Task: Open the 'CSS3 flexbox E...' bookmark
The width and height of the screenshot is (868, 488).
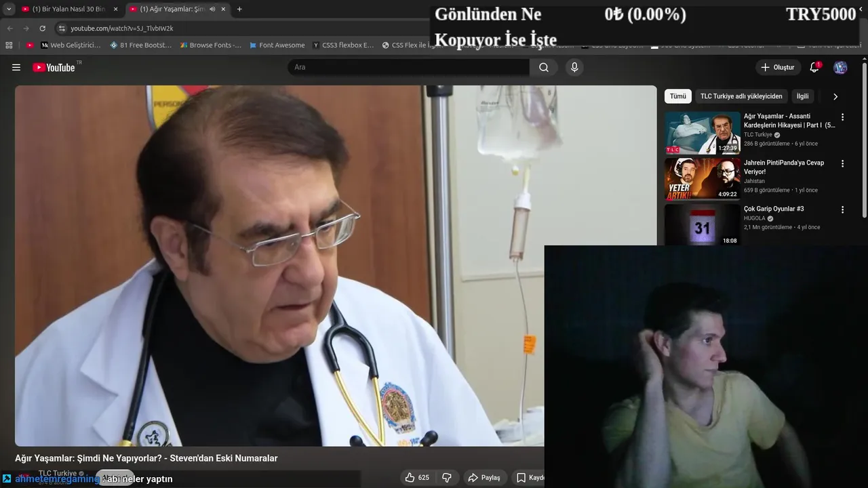Action: (343, 45)
